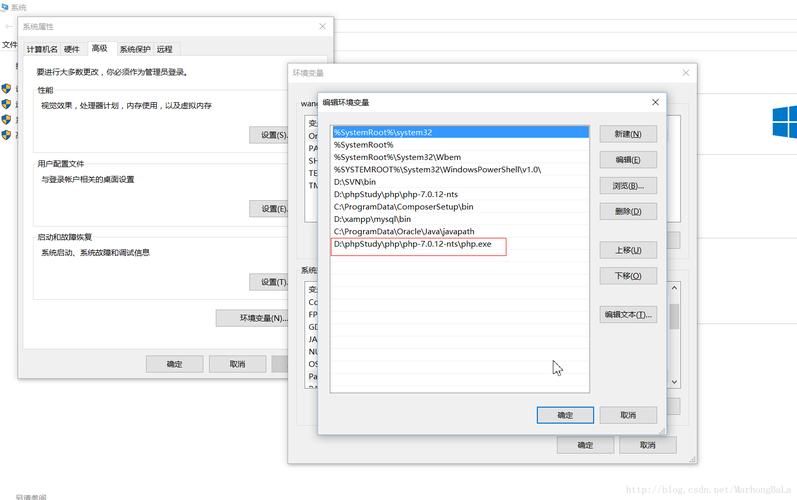Select the WindowsPowerShell\v1.0\ path entry
The height and width of the screenshot is (500, 797).
coord(460,169)
